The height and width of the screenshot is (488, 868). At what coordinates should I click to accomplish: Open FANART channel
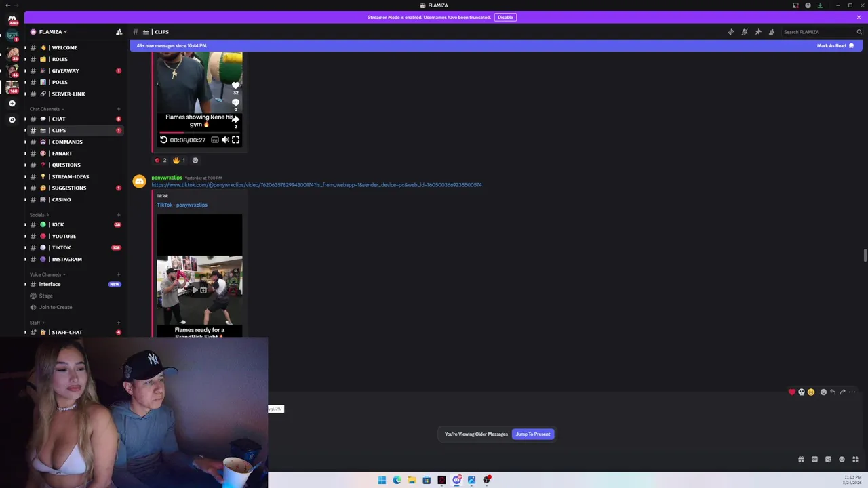(75, 153)
